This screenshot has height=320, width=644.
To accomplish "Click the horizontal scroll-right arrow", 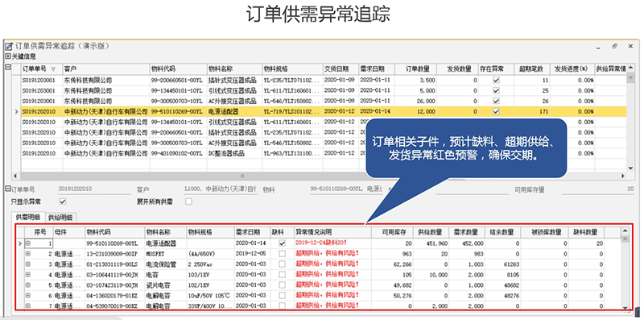I will (x=623, y=176).
